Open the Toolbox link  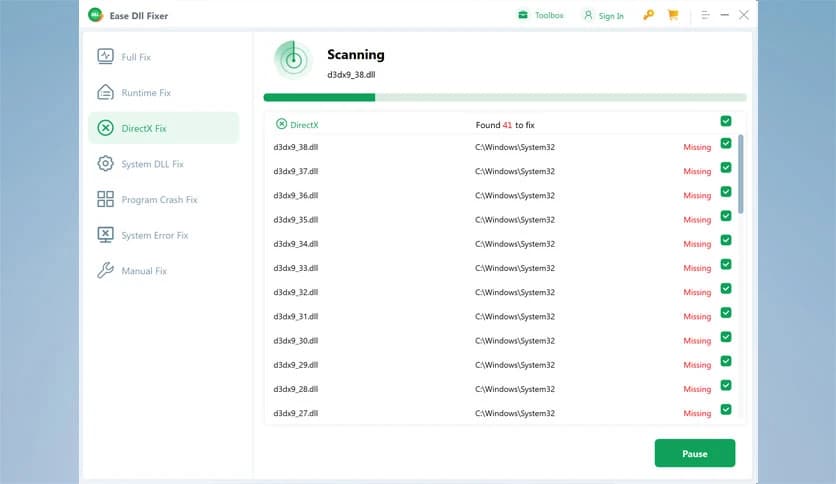(549, 15)
